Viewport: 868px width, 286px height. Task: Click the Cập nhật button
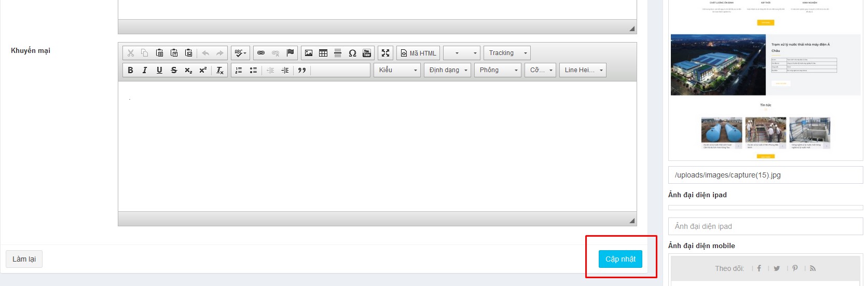coord(620,259)
